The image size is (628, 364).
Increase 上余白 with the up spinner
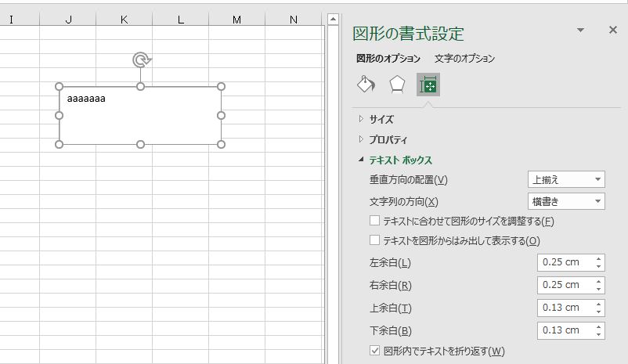(x=598, y=305)
